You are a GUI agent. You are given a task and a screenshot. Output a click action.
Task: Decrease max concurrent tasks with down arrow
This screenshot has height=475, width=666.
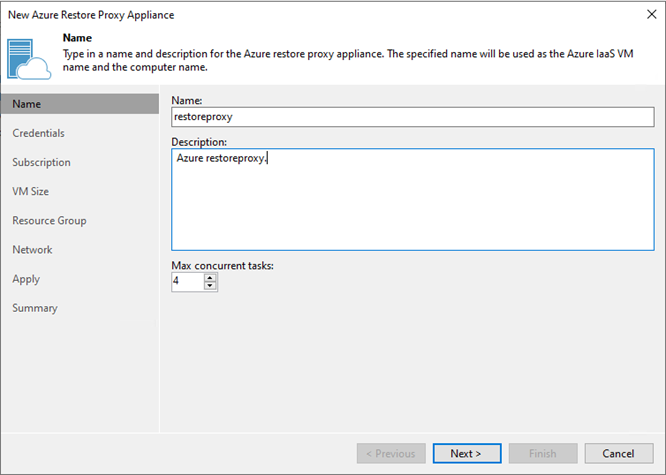click(x=210, y=286)
